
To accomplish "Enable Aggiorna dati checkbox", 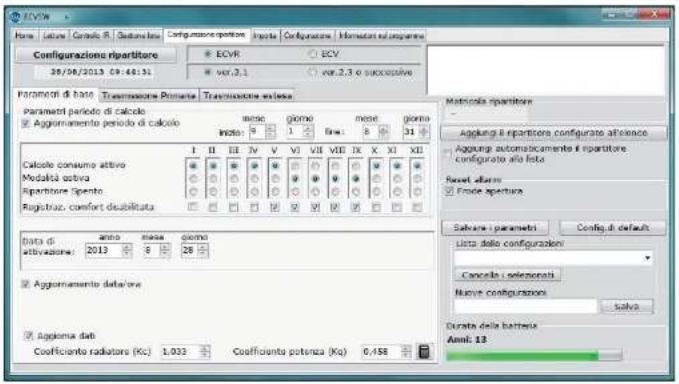I will [x=29, y=336].
